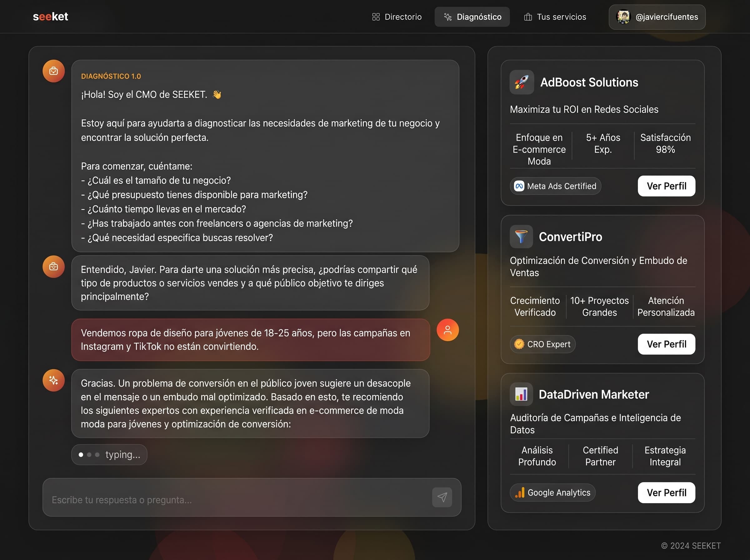Click 'Atención Personalizada' stat
The width and height of the screenshot is (750, 560).
point(666,307)
